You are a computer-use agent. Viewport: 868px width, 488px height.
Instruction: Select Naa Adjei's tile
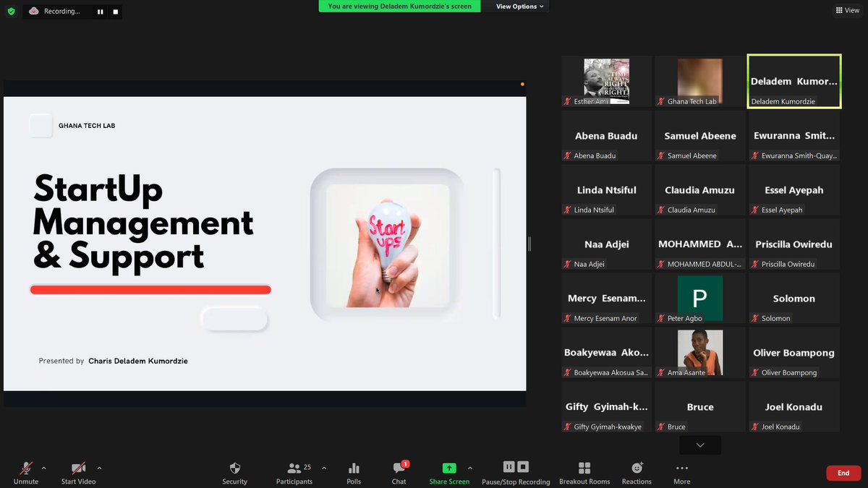[x=606, y=244]
